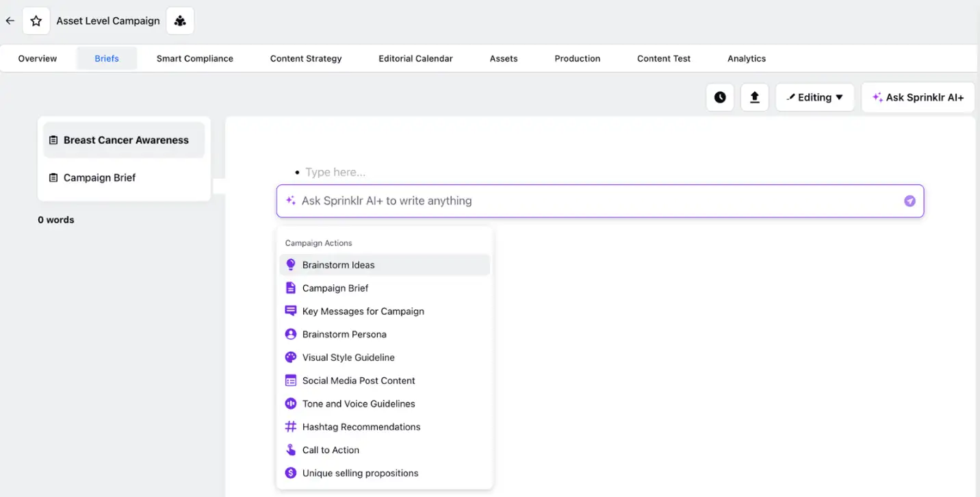This screenshot has width=980, height=497.
Task: Select the Visual Style Guideline palette option
Action: click(348, 357)
